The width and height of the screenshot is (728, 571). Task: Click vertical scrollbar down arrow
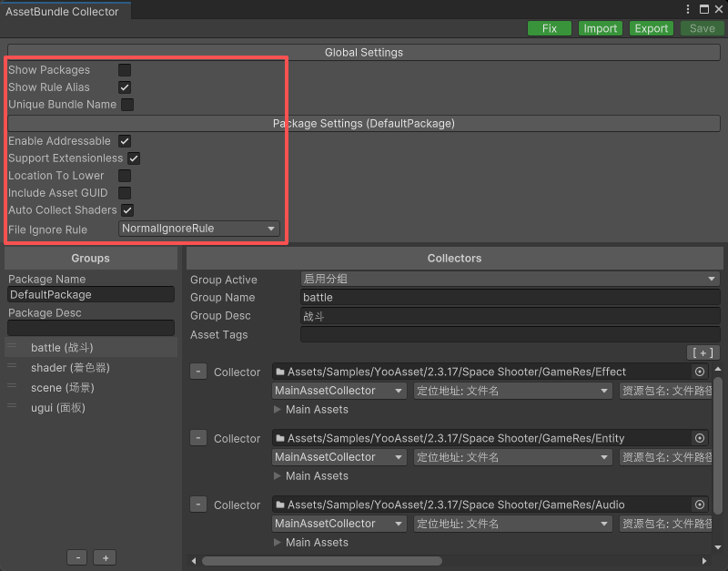tap(718, 547)
